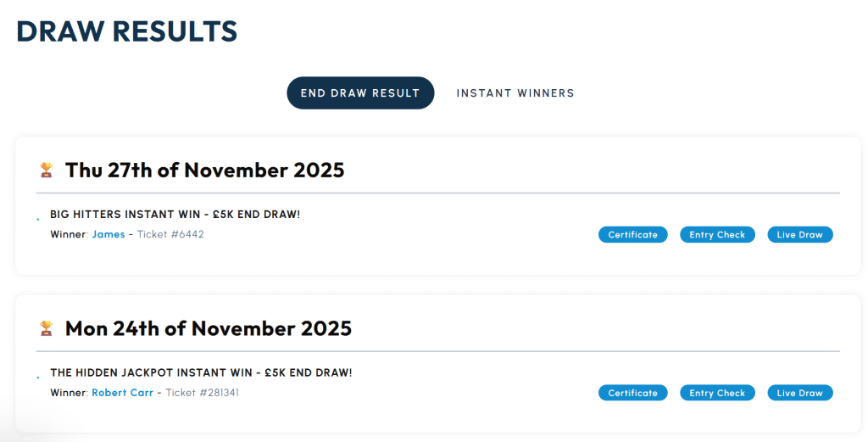Click the blue bullet beside Big Hitters draw
Image resolution: width=868 pixels, height=442 pixels.
pyautogui.click(x=38, y=221)
